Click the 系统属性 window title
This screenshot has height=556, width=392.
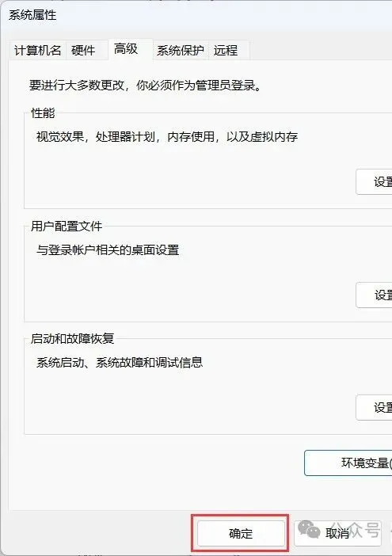32,15
